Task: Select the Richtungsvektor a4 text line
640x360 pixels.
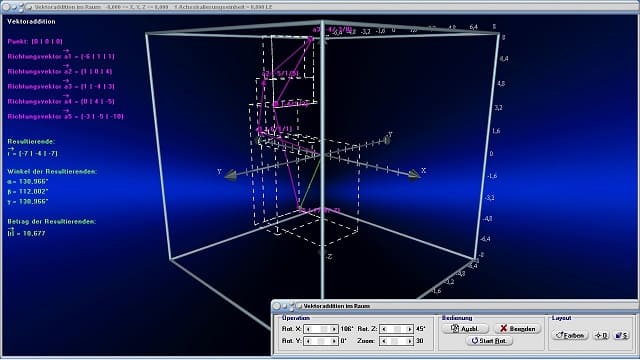Action: coord(61,101)
